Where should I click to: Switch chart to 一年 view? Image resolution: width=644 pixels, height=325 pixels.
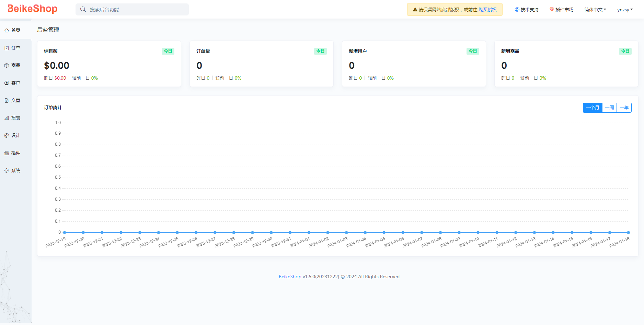click(624, 108)
